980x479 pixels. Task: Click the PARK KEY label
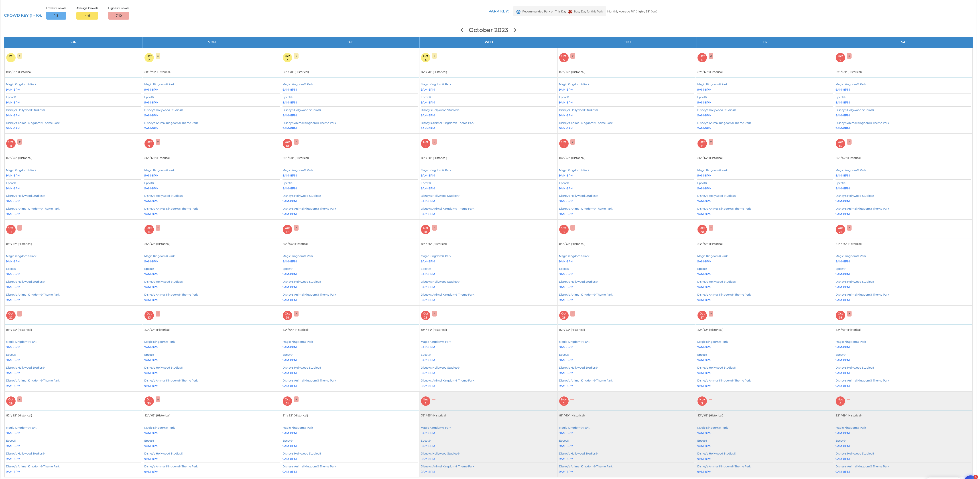(x=498, y=11)
